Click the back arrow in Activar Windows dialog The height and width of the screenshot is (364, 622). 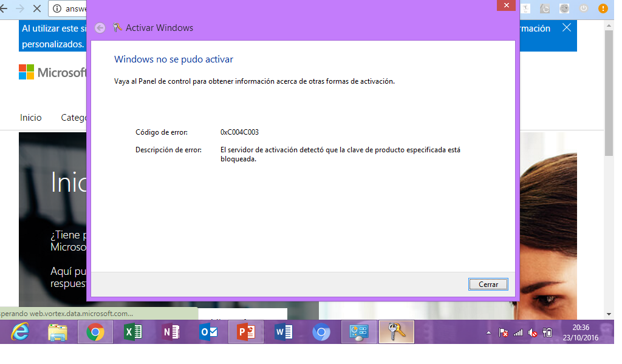[x=100, y=28]
